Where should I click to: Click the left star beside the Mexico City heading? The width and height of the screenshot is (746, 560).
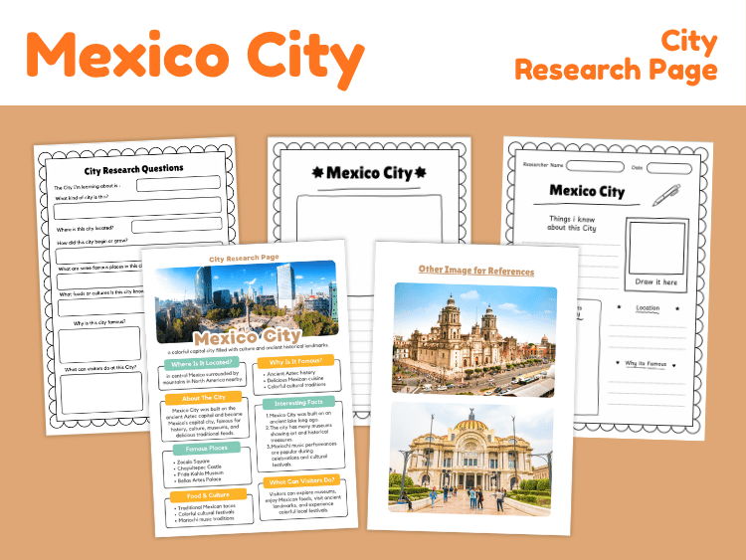[x=317, y=172]
